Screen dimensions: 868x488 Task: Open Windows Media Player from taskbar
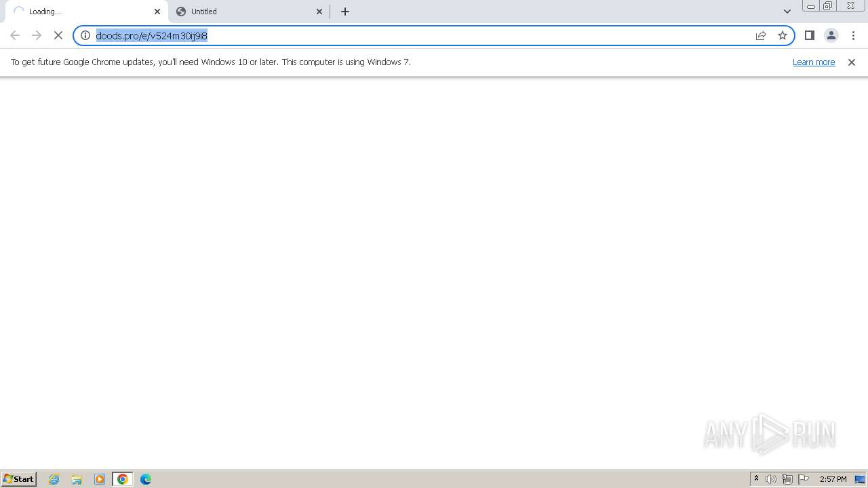click(100, 479)
